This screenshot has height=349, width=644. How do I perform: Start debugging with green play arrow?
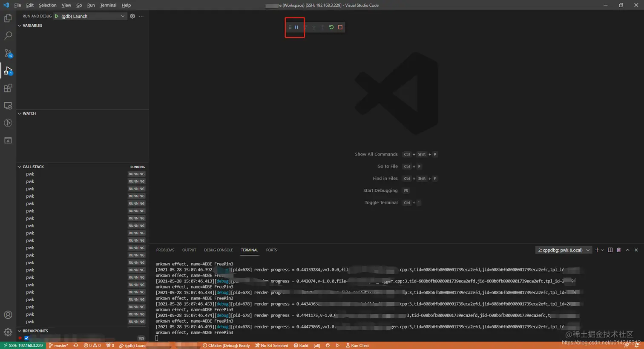point(57,16)
